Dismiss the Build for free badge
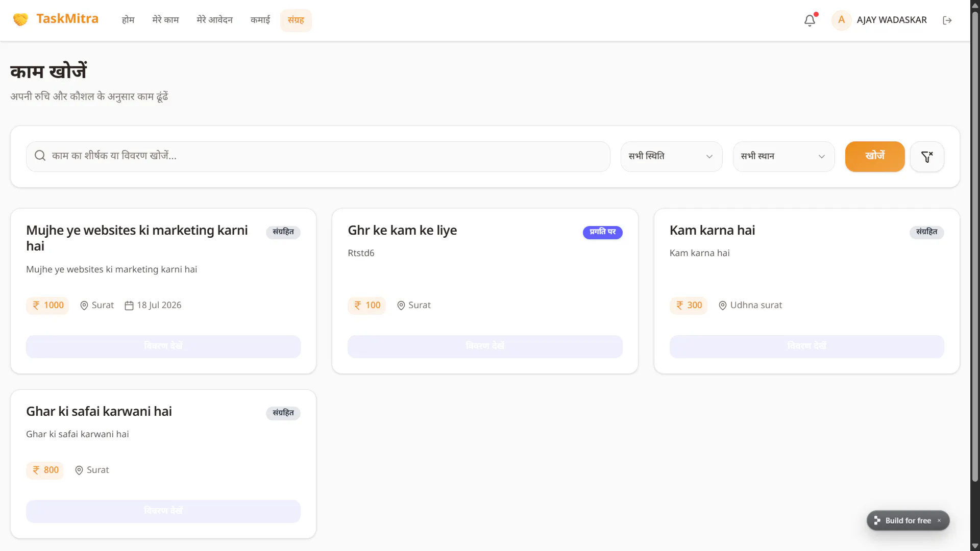This screenshot has height=551, width=980. click(939, 520)
